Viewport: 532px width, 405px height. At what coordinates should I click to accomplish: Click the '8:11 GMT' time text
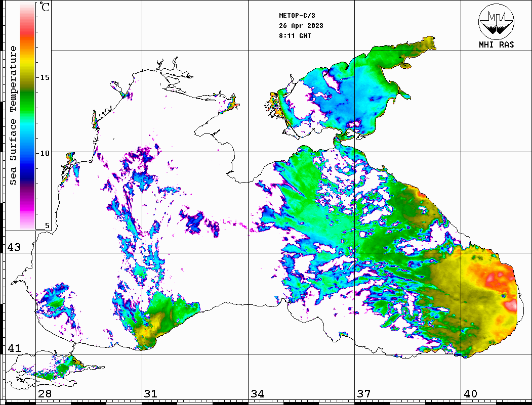[295, 35]
